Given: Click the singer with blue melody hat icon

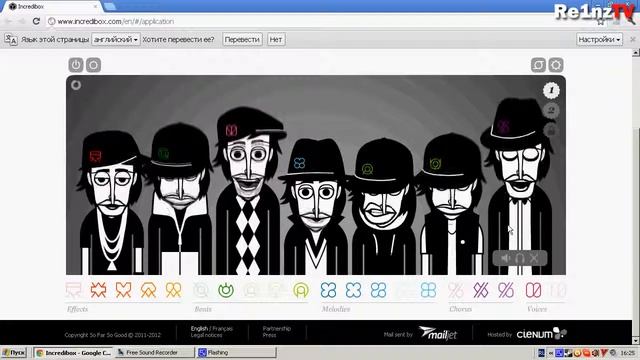Looking at the screenshot, I should coord(315,208).
